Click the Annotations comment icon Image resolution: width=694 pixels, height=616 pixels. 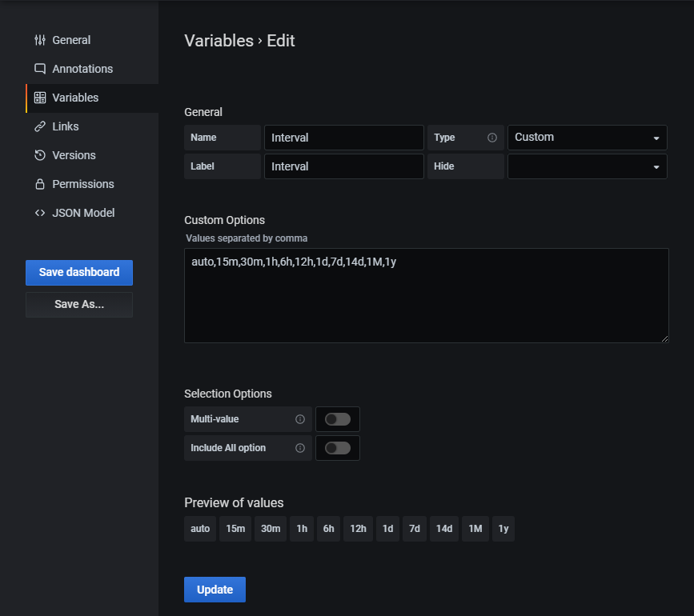[40, 69]
